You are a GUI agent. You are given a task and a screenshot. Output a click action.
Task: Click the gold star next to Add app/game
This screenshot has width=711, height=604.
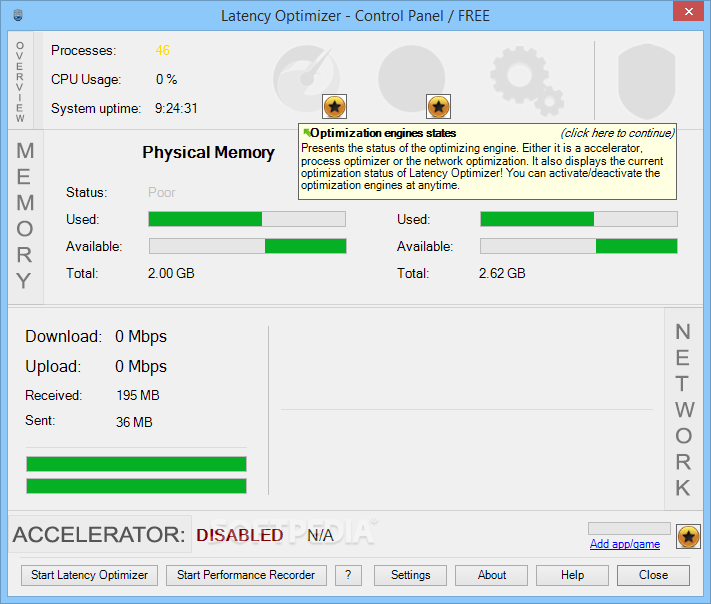pyautogui.click(x=688, y=536)
